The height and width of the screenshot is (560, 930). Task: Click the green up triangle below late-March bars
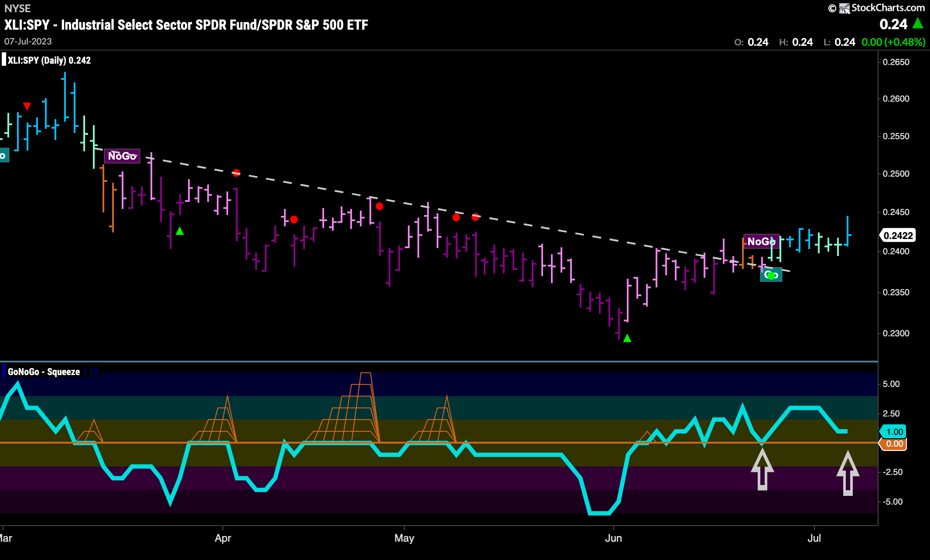pyautogui.click(x=180, y=231)
